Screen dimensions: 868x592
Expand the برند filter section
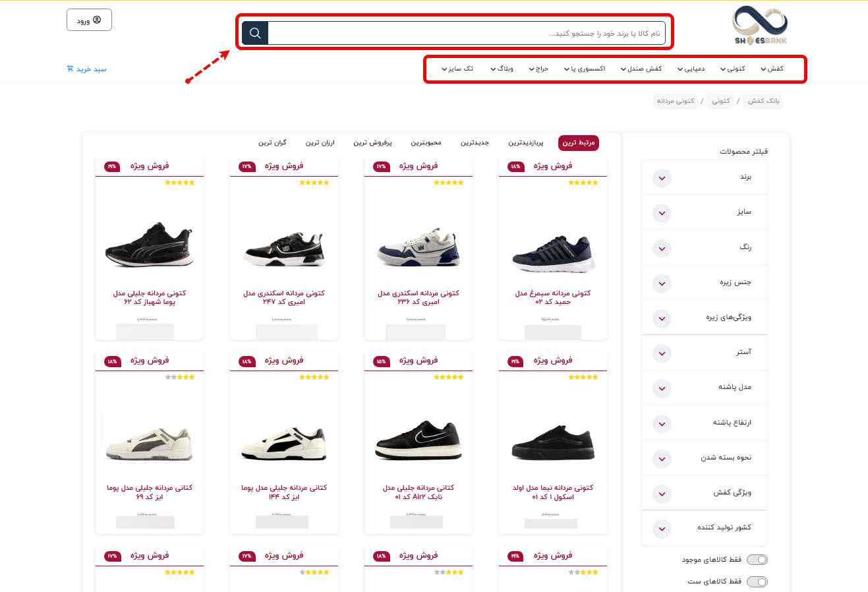pyautogui.click(x=705, y=177)
